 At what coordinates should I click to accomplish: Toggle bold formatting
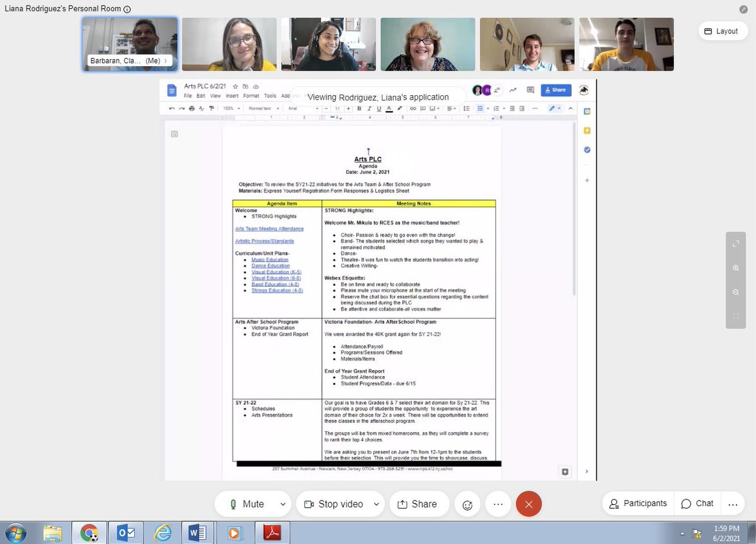tap(359, 108)
